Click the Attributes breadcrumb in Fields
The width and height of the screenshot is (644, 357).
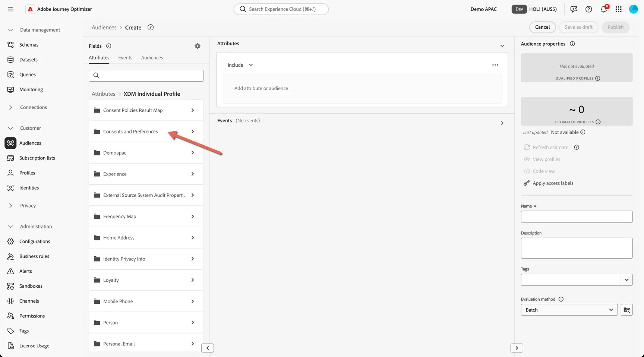[x=104, y=94]
